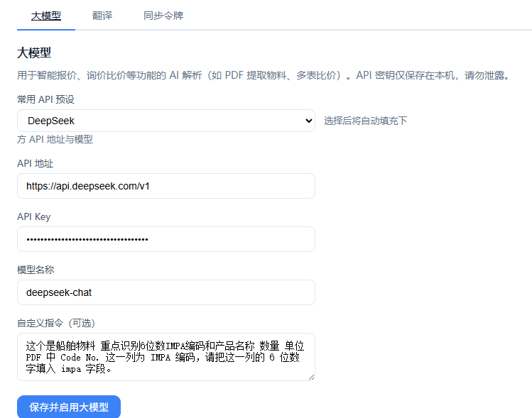The width and height of the screenshot is (532, 418).
Task: Open the 同步令牌 tab
Action: pos(163,16)
